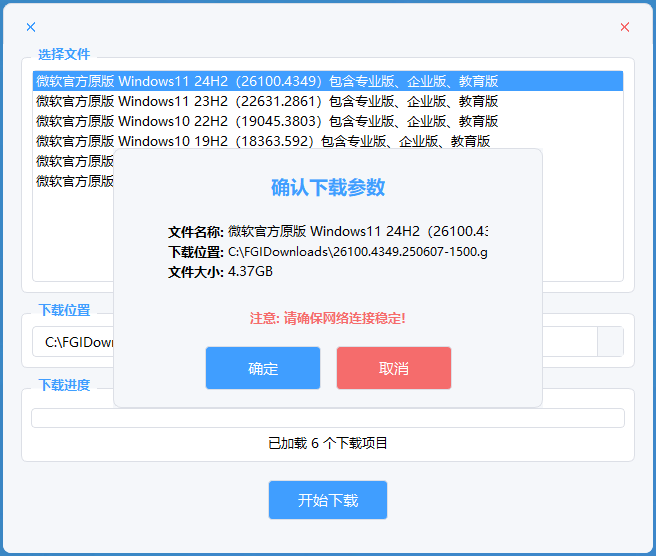The image size is (656, 556).
Task: Click the 确认下载参数 dialog title
Action: [328, 188]
